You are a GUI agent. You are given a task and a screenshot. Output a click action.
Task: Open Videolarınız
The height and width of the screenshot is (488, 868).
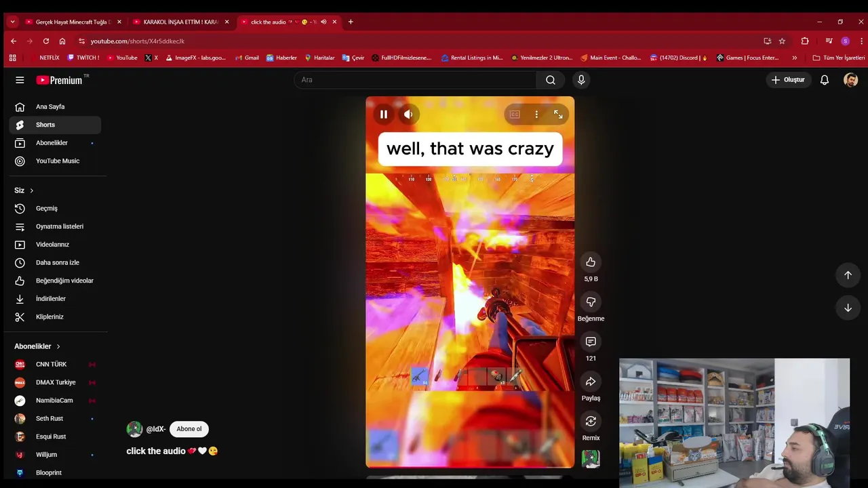pyautogui.click(x=55, y=245)
